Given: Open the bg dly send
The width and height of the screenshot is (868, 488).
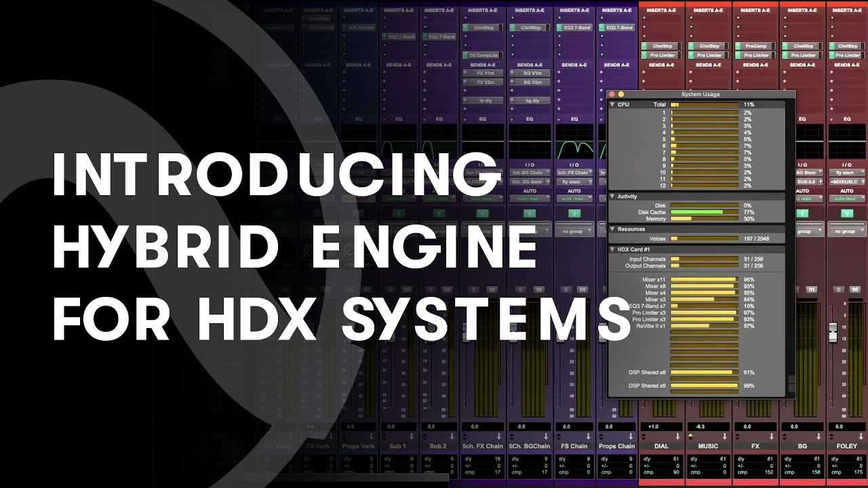Looking at the screenshot, I should click(x=528, y=100).
